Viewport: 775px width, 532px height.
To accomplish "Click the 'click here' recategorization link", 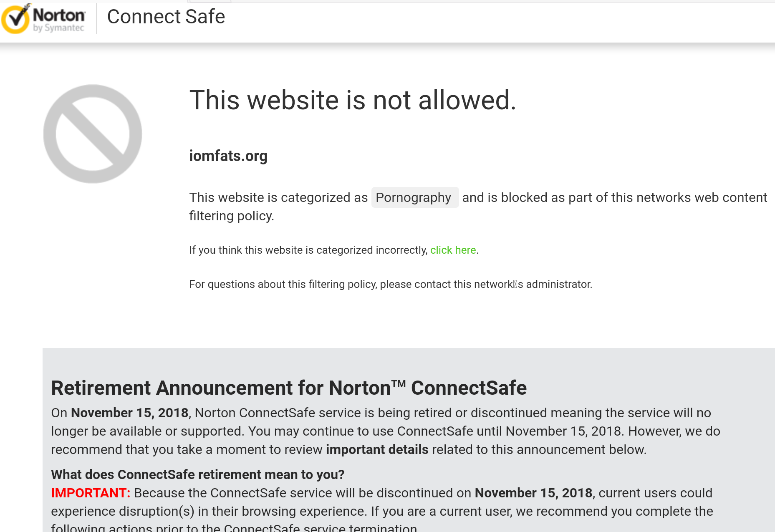I will coord(453,250).
